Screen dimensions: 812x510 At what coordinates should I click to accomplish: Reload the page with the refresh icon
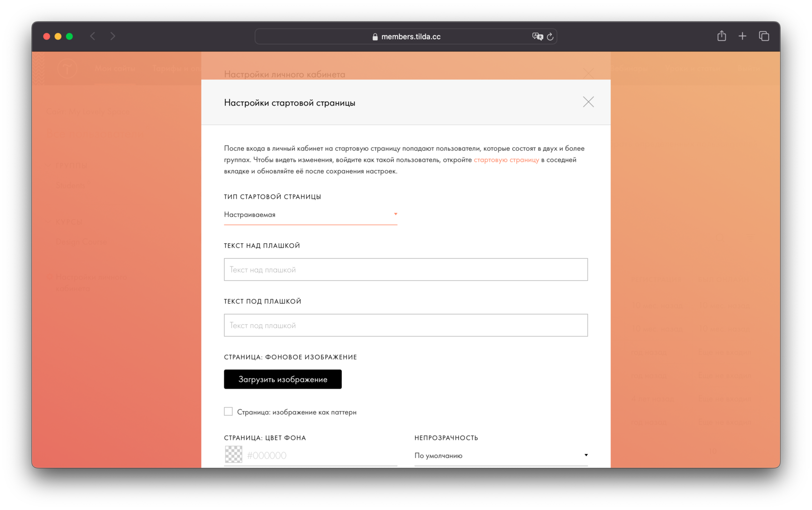(x=550, y=36)
